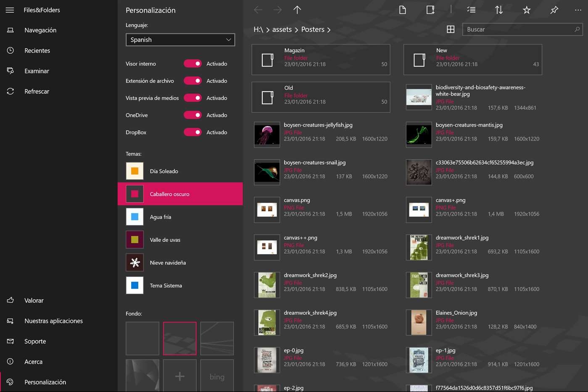Select the pink-outlined Fondo background

180,339
